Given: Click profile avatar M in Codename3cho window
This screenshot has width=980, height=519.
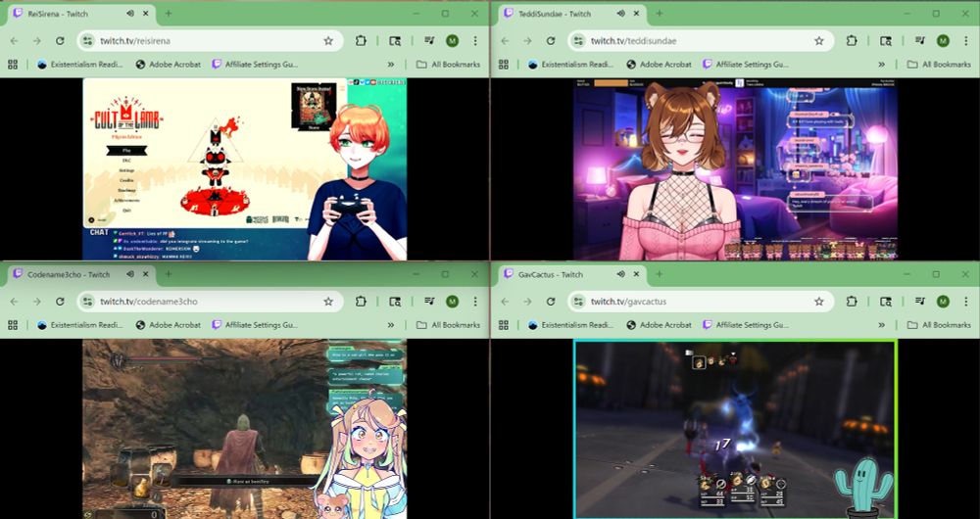Looking at the screenshot, I should pos(452,301).
